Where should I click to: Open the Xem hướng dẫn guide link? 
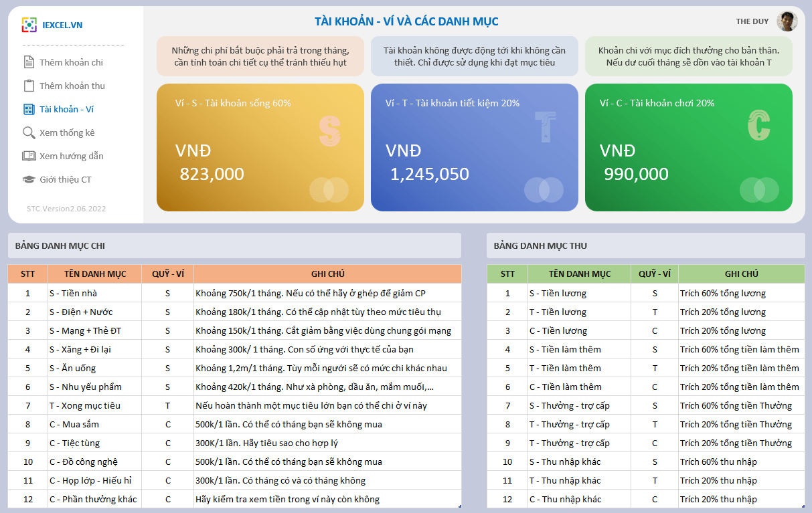point(71,156)
